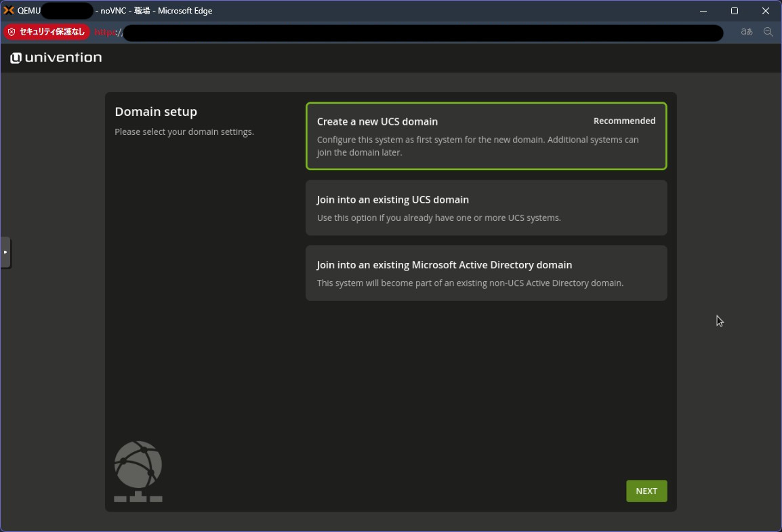Click the zoom magnifier icon in address bar
Viewport: 782px width, 532px height.
768,32
